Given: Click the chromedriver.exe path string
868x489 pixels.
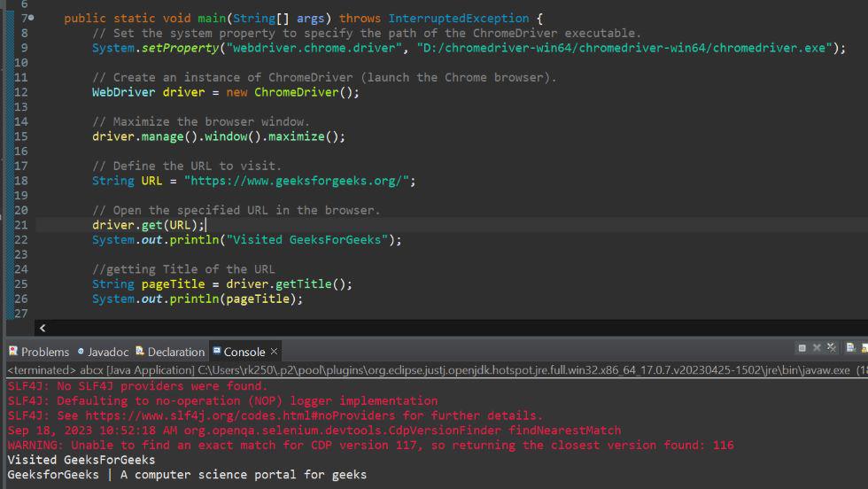Looking at the screenshot, I should click(x=624, y=48).
